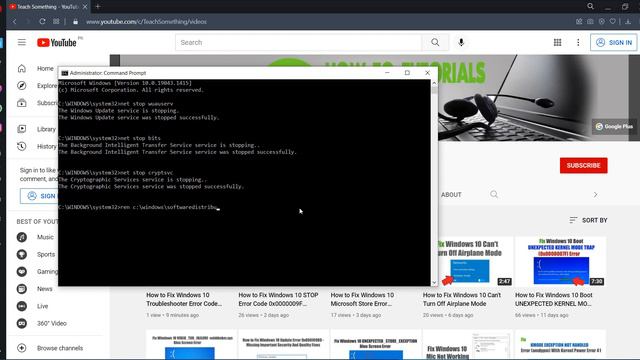Open Subscriptions in sidebar

pos(37,103)
